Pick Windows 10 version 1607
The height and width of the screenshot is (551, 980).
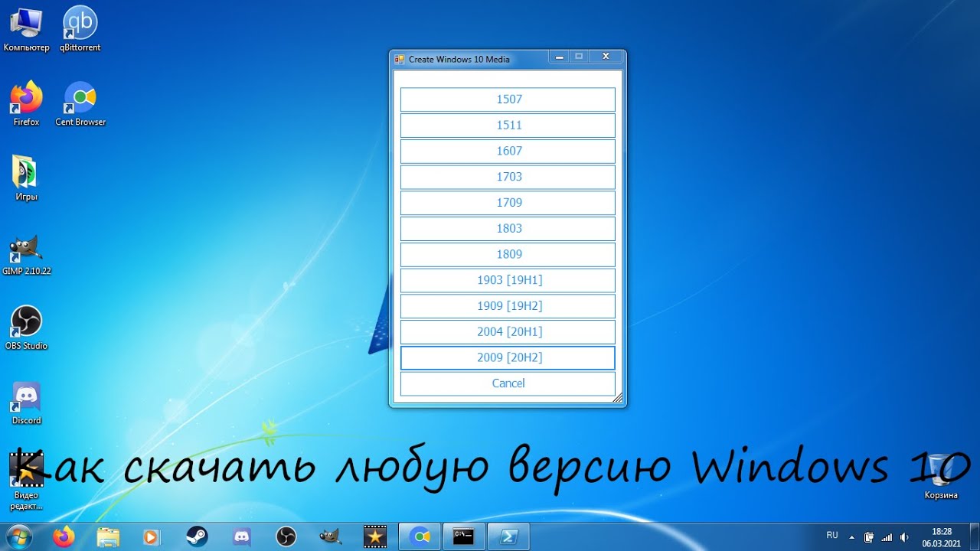508,151
